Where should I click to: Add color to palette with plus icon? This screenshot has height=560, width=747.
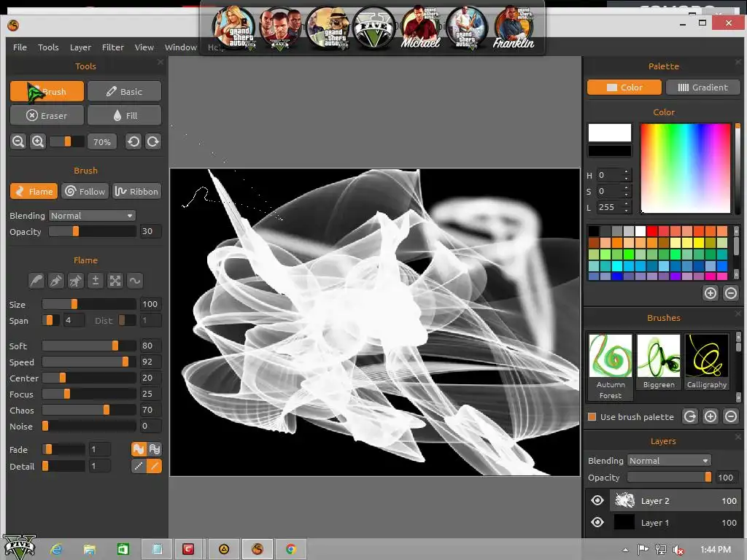[711, 293]
